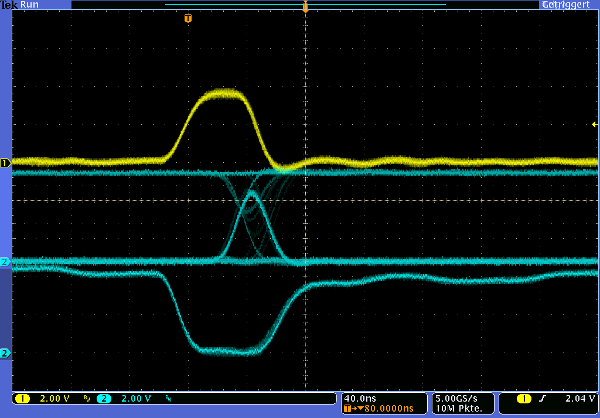Viewport: 600px width, 418px height.
Task: Click the rising edge trigger slope icon
Action: point(543,398)
